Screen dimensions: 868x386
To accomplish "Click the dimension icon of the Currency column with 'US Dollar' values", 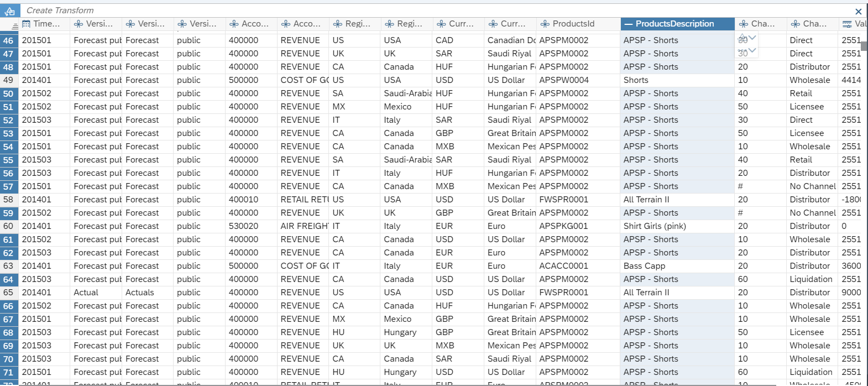I will coord(493,24).
